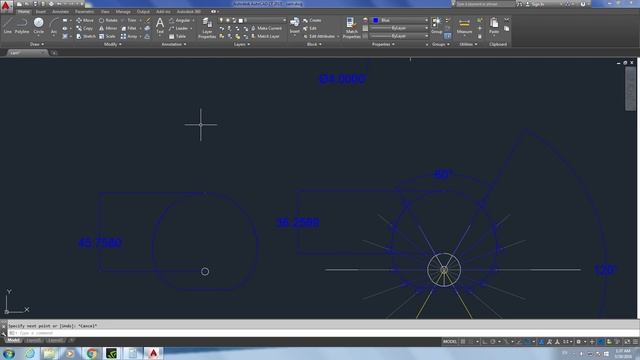
Task: Use the Mirror command
Action: point(108,28)
